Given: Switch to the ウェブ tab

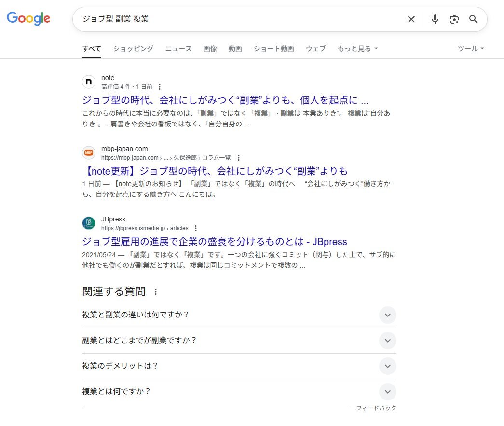Looking at the screenshot, I should (x=315, y=49).
